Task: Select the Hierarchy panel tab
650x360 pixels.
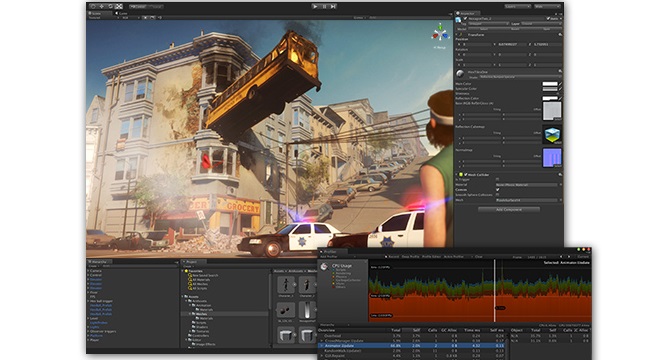Action: click(x=99, y=262)
